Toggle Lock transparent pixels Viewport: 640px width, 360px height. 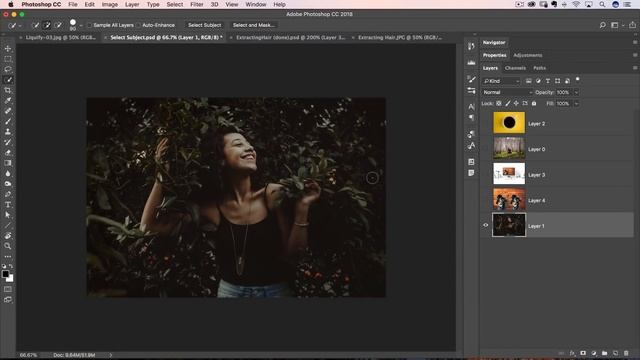499,104
